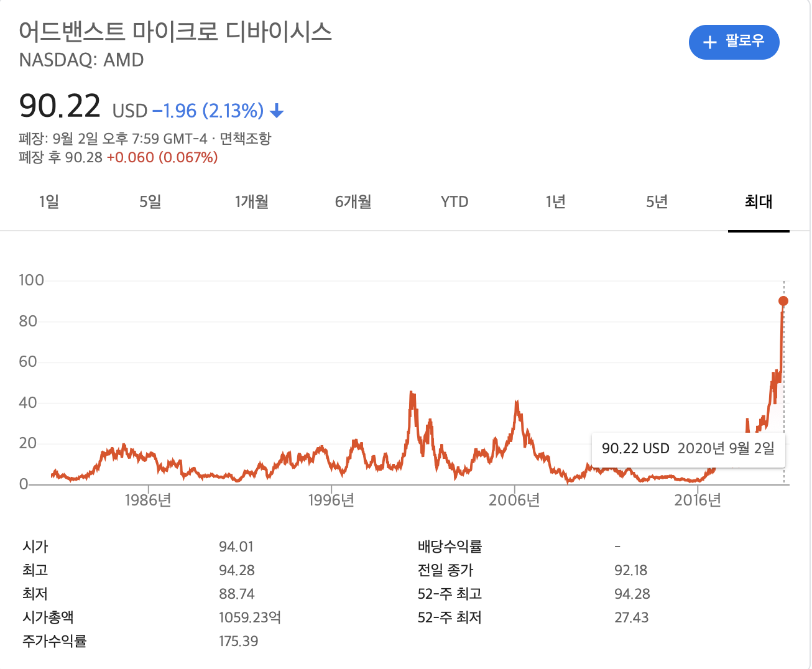The width and height of the screenshot is (812, 669).
Task: Click the 최저 value 88.74
Action: (x=237, y=594)
